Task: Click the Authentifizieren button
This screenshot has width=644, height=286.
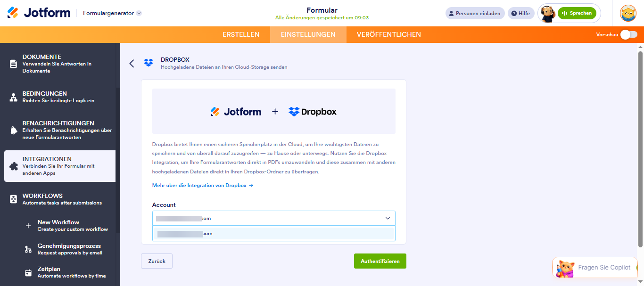Action: tap(380, 261)
